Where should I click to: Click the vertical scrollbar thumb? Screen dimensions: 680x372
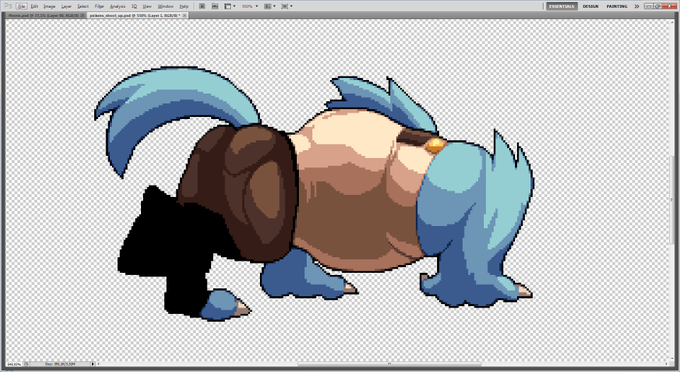pos(672,199)
